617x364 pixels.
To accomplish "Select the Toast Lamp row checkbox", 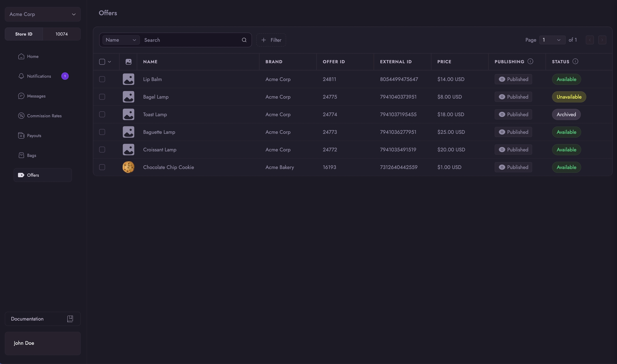I will [102, 114].
